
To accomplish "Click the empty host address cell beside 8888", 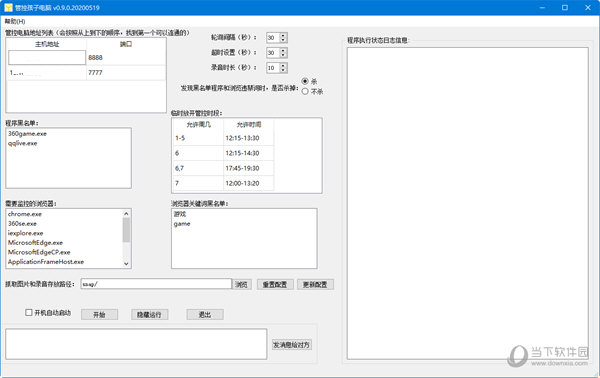I will pos(47,57).
